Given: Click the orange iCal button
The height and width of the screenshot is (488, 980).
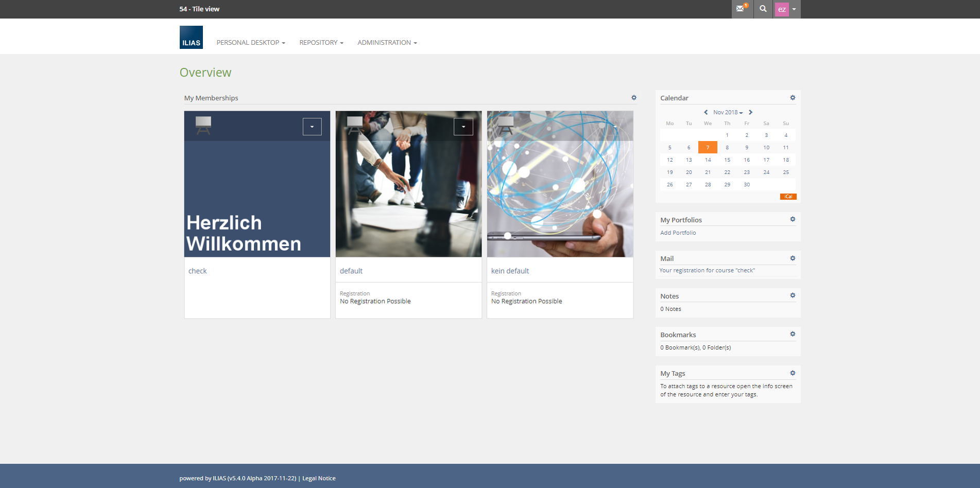Looking at the screenshot, I should click(788, 197).
